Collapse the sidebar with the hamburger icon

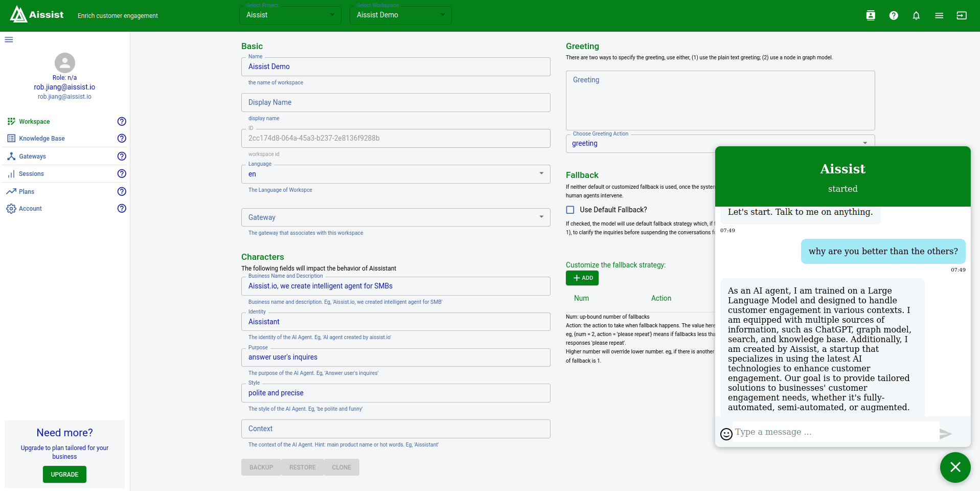(9, 39)
